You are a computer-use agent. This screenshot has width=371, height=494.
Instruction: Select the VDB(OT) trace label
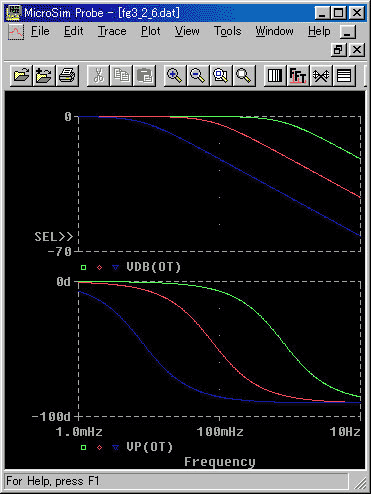pyautogui.click(x=153, y=267)
